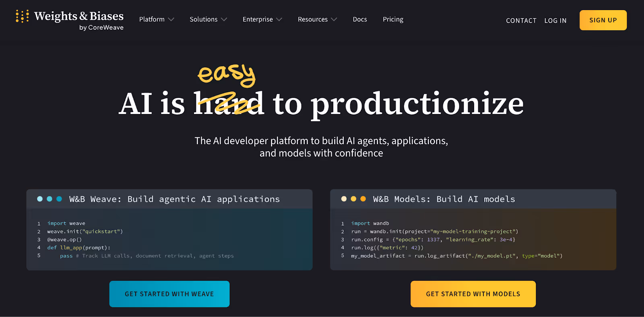Screen dimensions: 644x317
Task: Expand the Enterprise dropdown chevron
Action: coord(279,19)
